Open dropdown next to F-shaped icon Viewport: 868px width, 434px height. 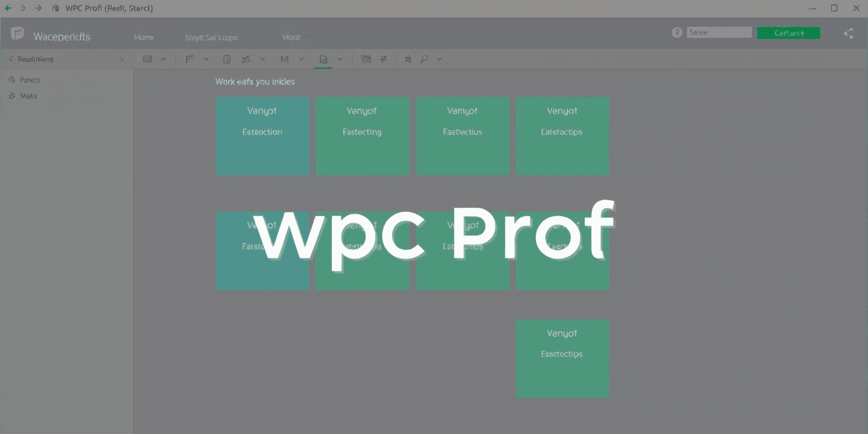[x=206, y=59]
